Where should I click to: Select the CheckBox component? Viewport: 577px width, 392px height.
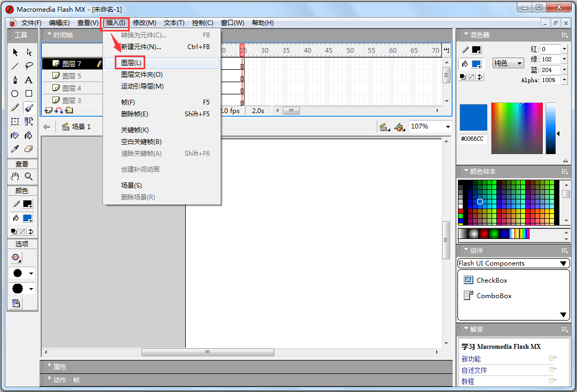486,280
